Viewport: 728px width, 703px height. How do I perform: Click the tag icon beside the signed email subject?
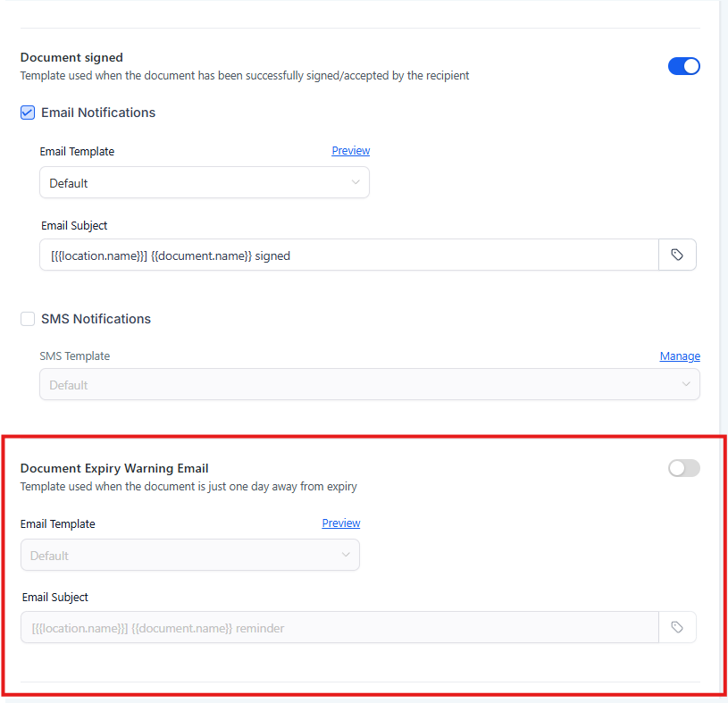click(677, 255)
